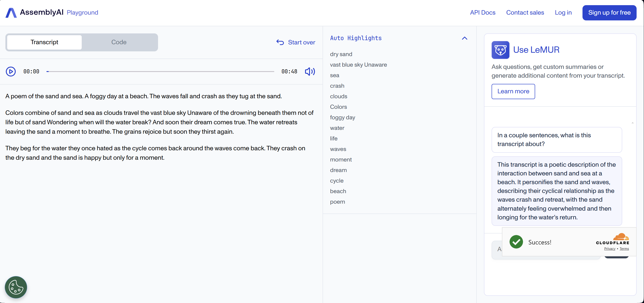Select the 'waves' highlight
This screenshot has height=303, width=644.
(338, 149)
